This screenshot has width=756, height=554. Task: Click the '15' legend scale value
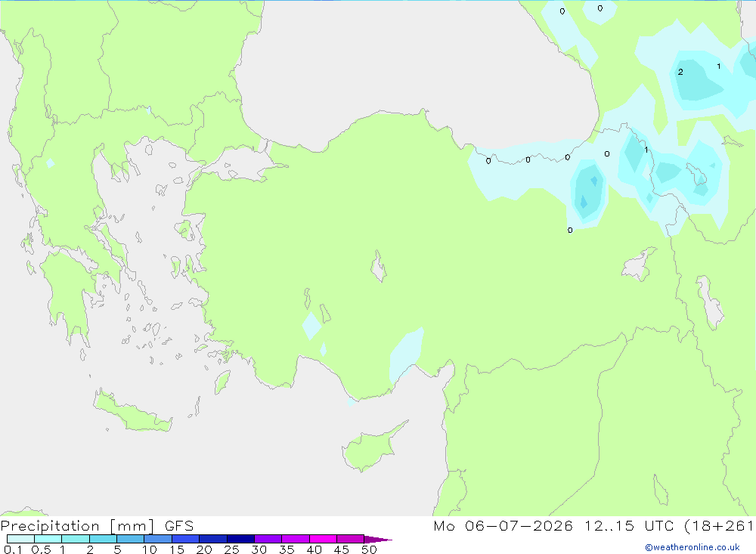click(177, 549)
